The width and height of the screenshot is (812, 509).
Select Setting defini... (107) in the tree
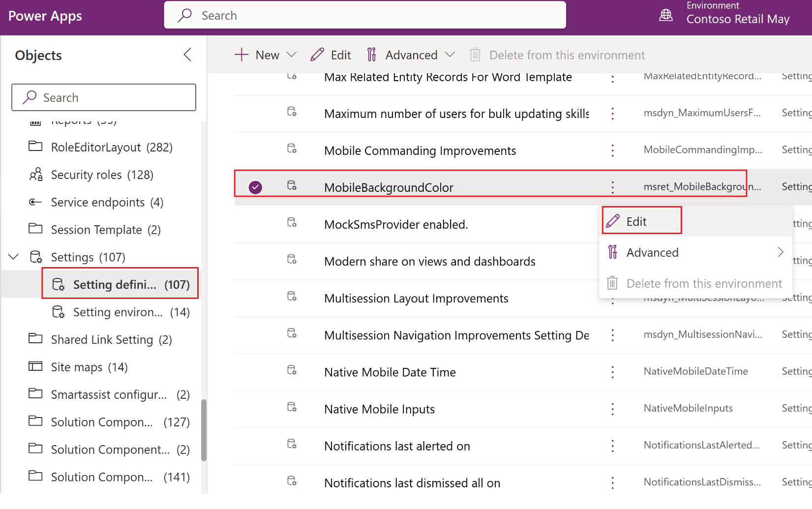pyautogui.click(x=120, y=284)
